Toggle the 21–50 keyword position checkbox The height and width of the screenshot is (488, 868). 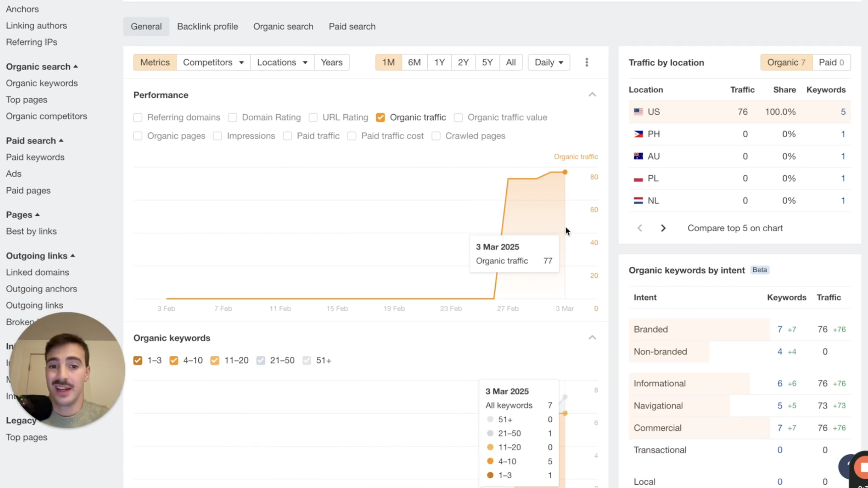pos(261,360)
